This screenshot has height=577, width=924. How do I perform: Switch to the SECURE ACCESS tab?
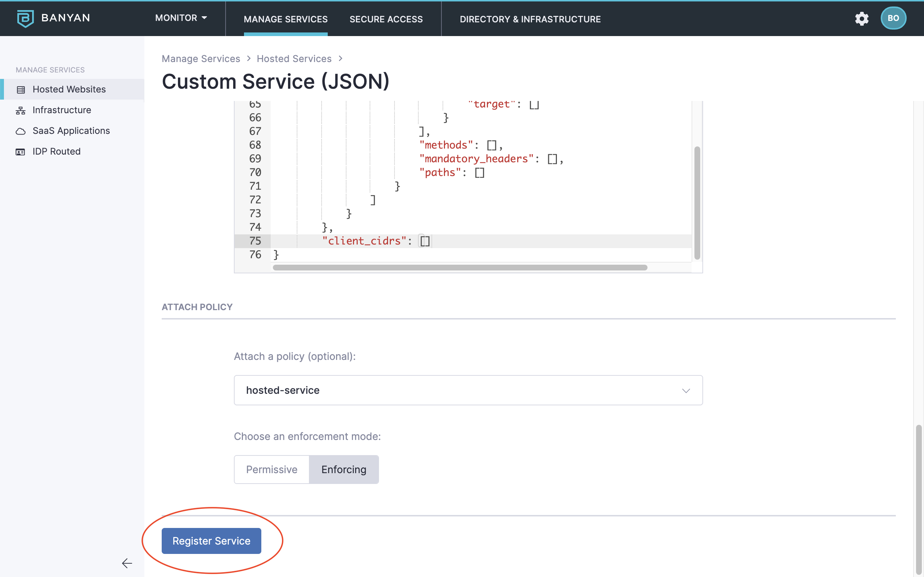pyautogui.click(x=386, y=19)
